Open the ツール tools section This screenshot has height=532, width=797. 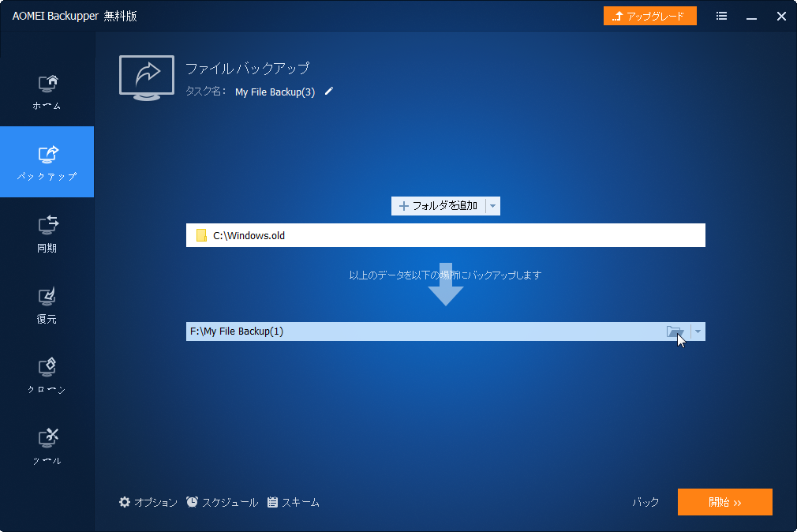[47, 447]
